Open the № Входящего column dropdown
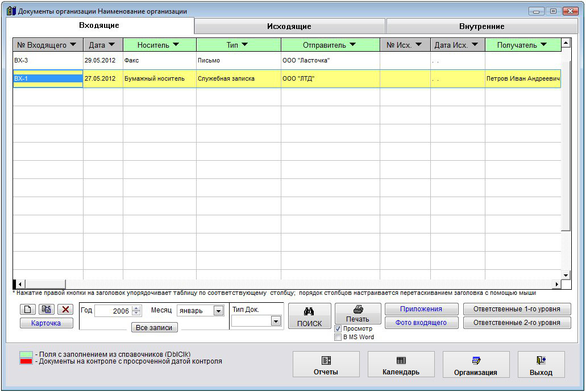 73,45
